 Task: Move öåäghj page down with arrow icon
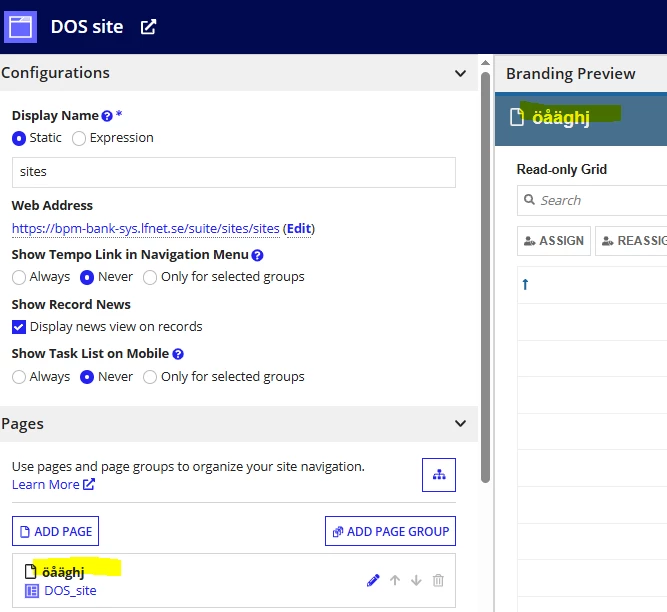pyautogui.click(x=416, y=581)
